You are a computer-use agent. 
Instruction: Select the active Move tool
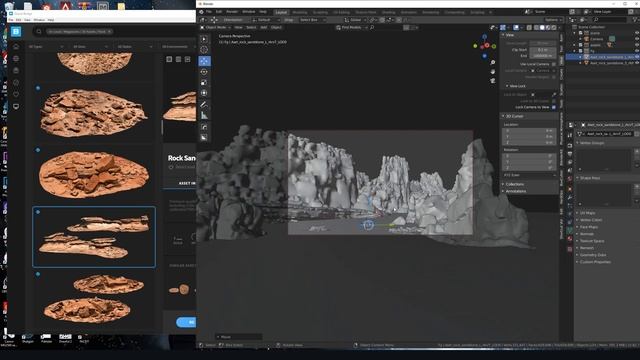tap(204, 61)
